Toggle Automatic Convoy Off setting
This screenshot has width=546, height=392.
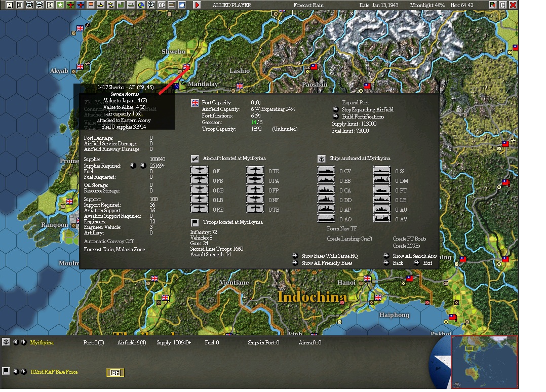(109, 241)
